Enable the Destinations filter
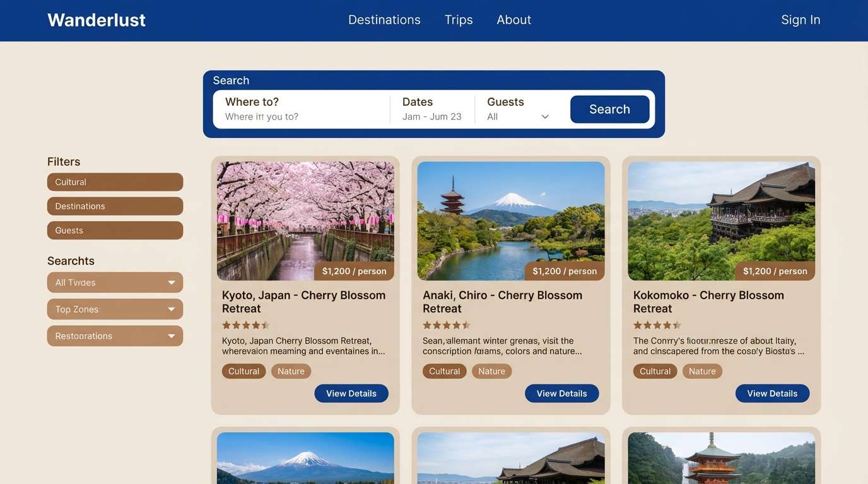This screenshot has width=868, height=484. [114, 206]
